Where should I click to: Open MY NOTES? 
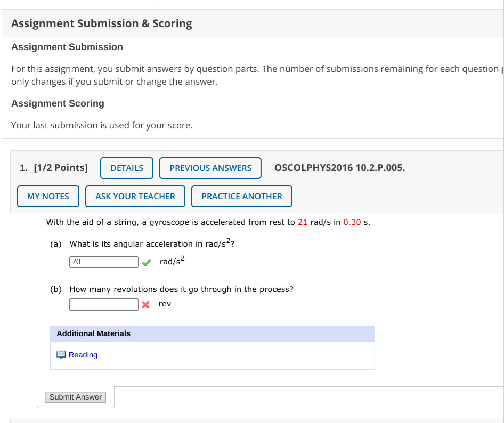pyautogui.click(x=48, y=196)
